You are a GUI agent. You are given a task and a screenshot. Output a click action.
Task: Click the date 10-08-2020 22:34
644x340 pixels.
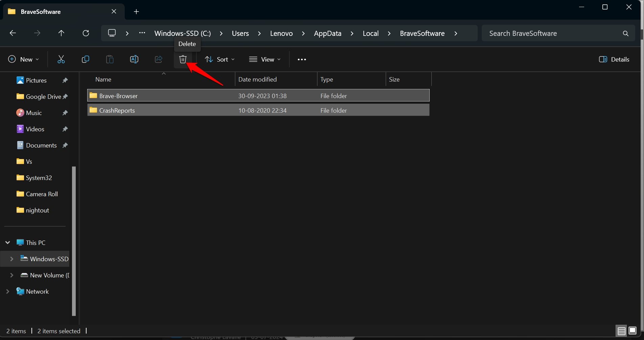262,111
